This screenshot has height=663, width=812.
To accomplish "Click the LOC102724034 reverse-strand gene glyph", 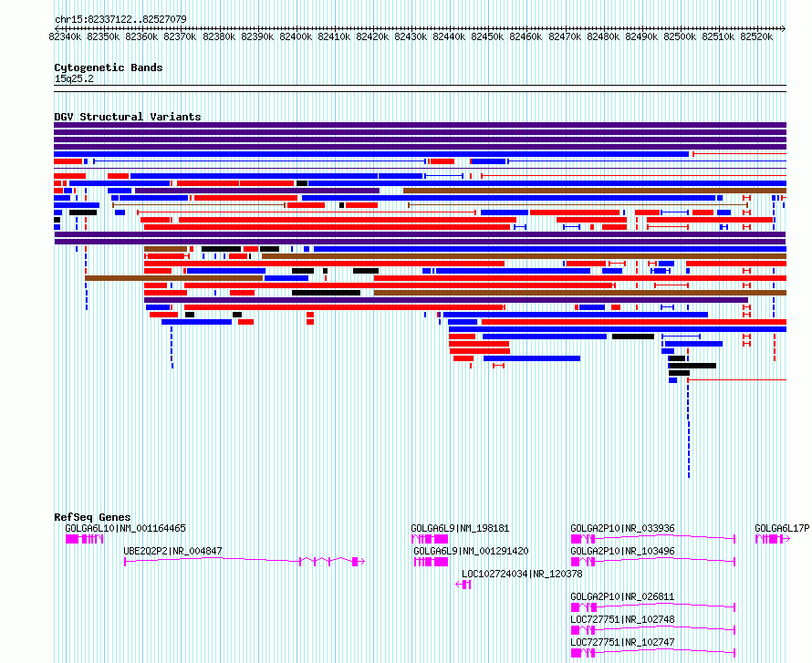I will (463, 585).
